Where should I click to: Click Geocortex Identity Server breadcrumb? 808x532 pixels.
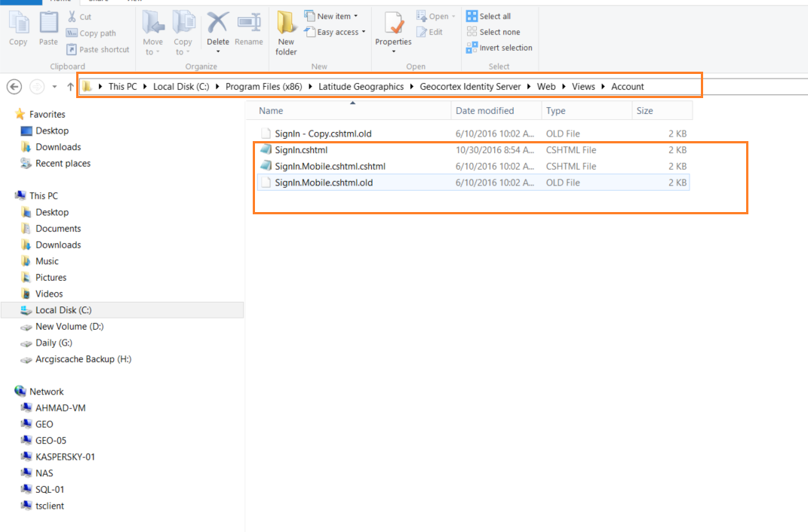pyautogui.click(x=470, y=87)
